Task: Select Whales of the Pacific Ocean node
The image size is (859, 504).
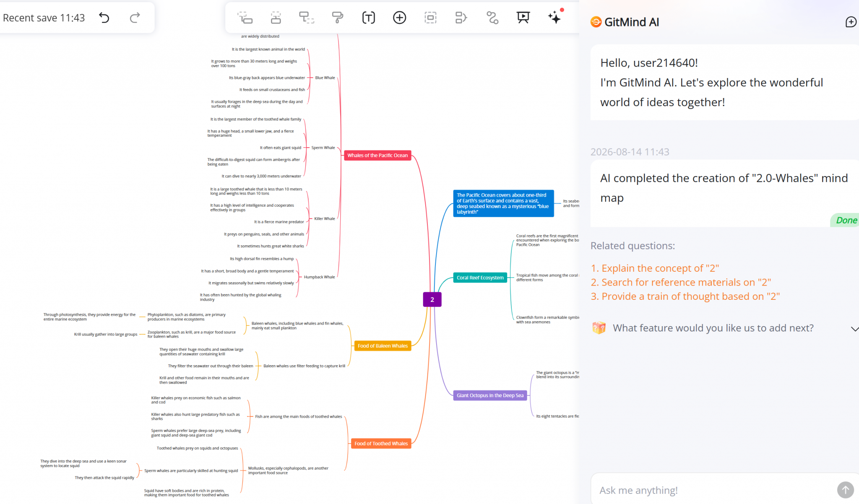Action: 377,155
